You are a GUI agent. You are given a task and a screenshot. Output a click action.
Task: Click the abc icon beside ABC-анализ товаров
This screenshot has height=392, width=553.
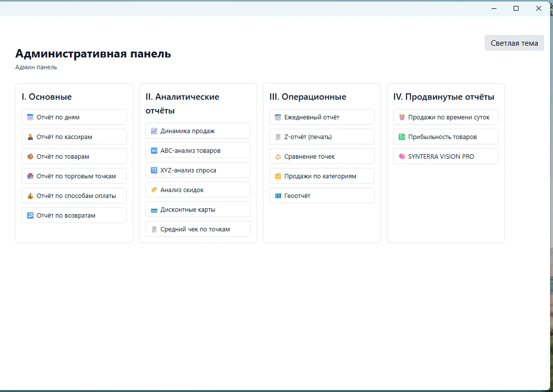point(154,150)
